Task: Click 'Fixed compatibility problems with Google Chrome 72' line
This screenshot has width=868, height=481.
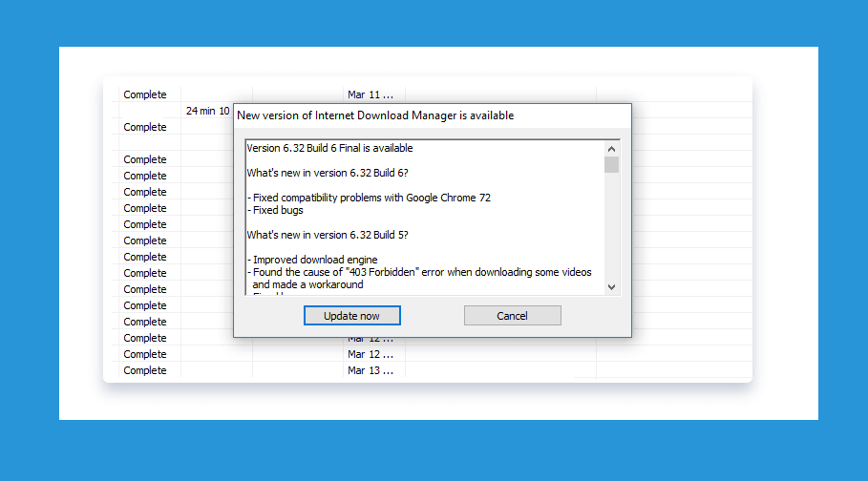Action: [x=369, y=198]
